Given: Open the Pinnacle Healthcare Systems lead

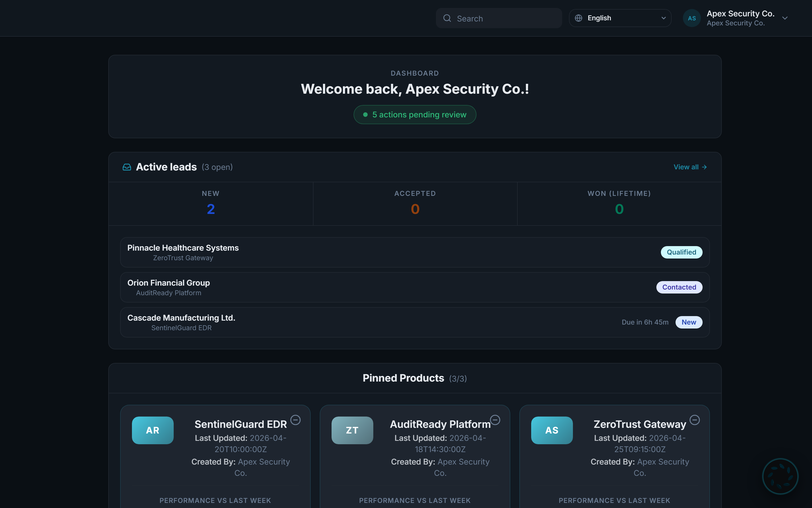Looking at the screenshot, I should [x=415, y=252].
